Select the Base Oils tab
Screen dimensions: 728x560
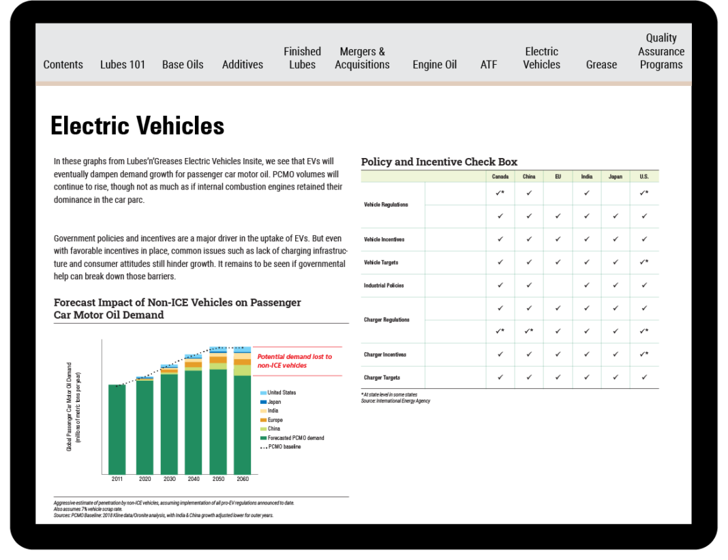(183, 65)
